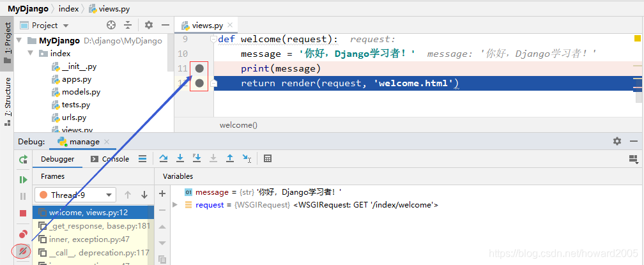Collapse the MyDjango project root
644x265 pixels.
coord(19,41)
